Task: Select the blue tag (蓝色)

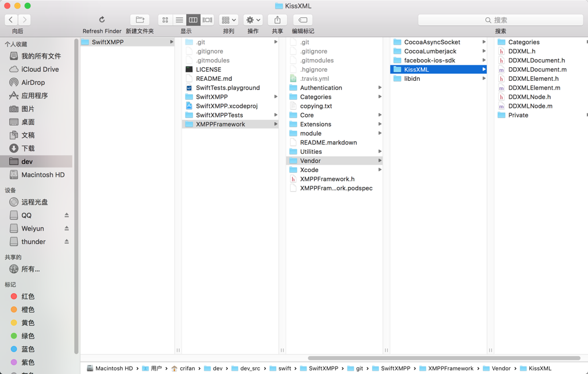Action: point(36,349)
